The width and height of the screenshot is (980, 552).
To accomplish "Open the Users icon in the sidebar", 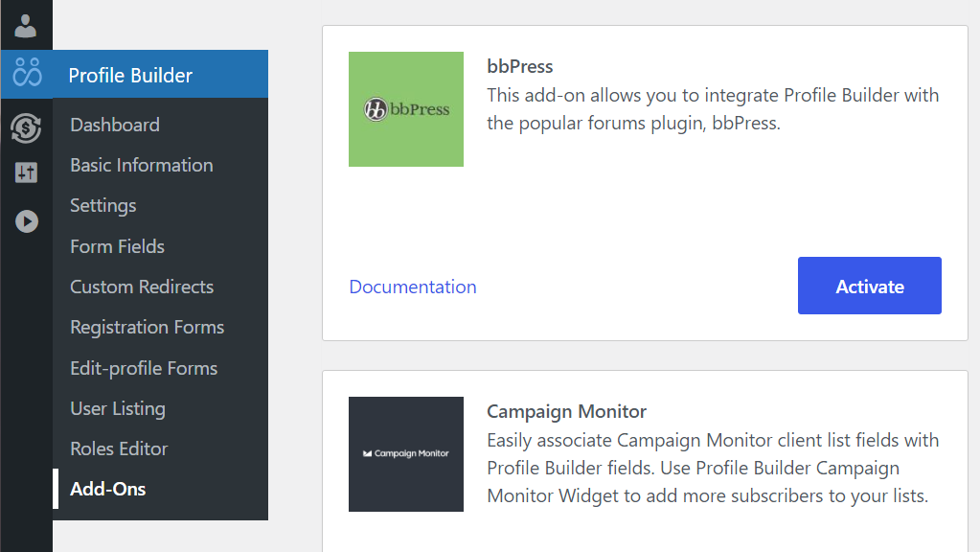I will pos(26,26).
